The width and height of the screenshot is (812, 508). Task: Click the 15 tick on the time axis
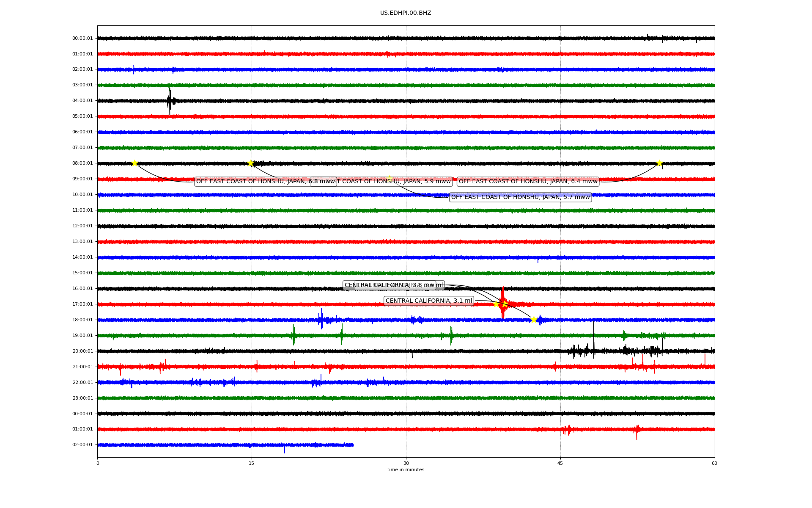252,463
